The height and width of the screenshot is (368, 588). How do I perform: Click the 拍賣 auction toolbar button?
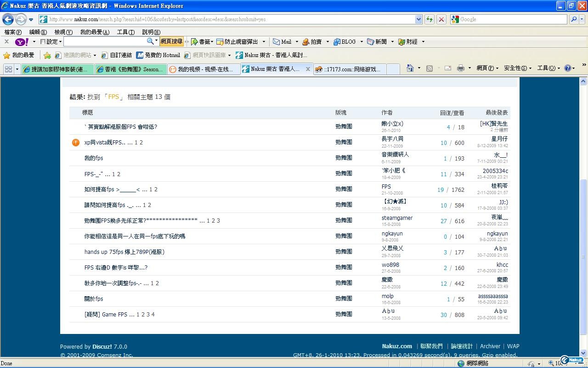tap(312, 41)
